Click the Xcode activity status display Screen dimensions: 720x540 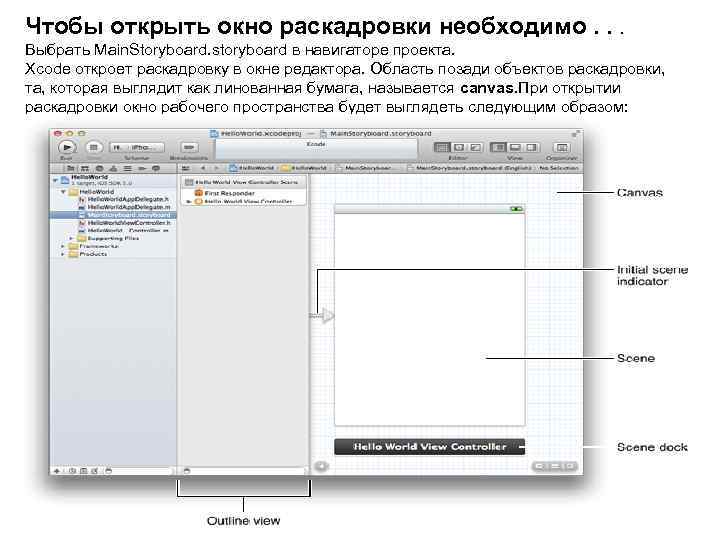point(316,149)
